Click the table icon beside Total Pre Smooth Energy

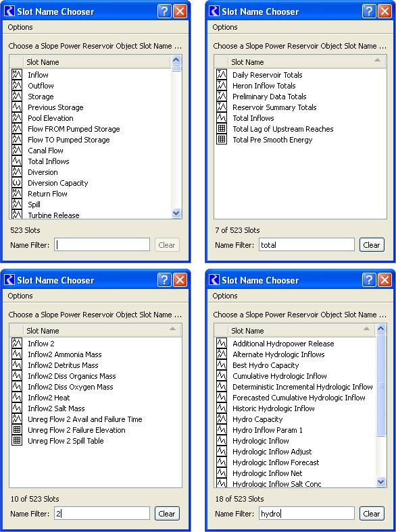click(x=222, y=140)
